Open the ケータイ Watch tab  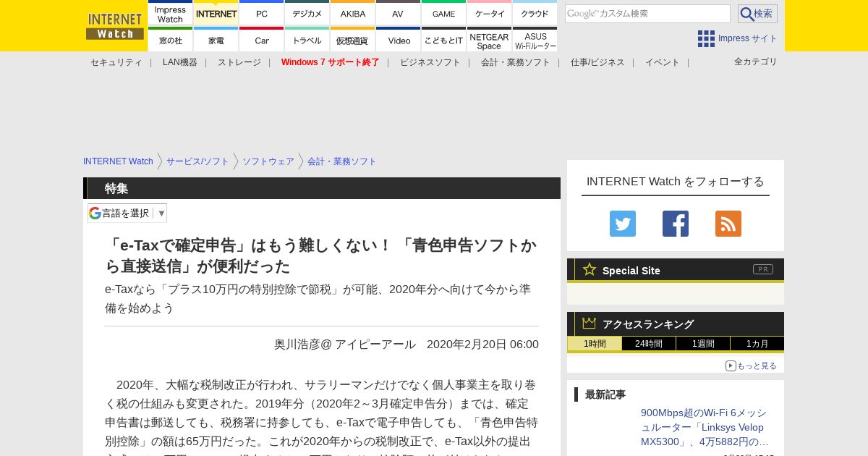(490, 13)
